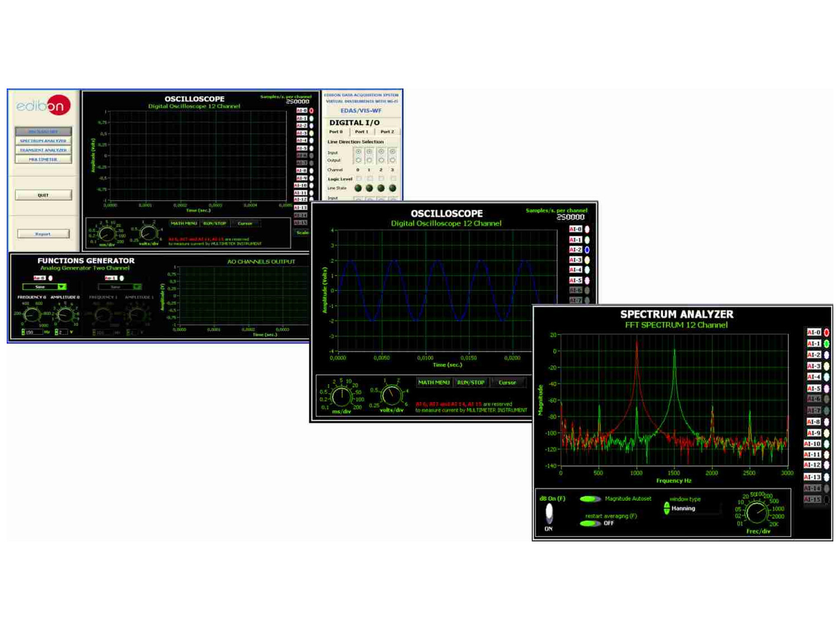Click the Amplitude 0 knob in Functions Generator

(66, 315)
